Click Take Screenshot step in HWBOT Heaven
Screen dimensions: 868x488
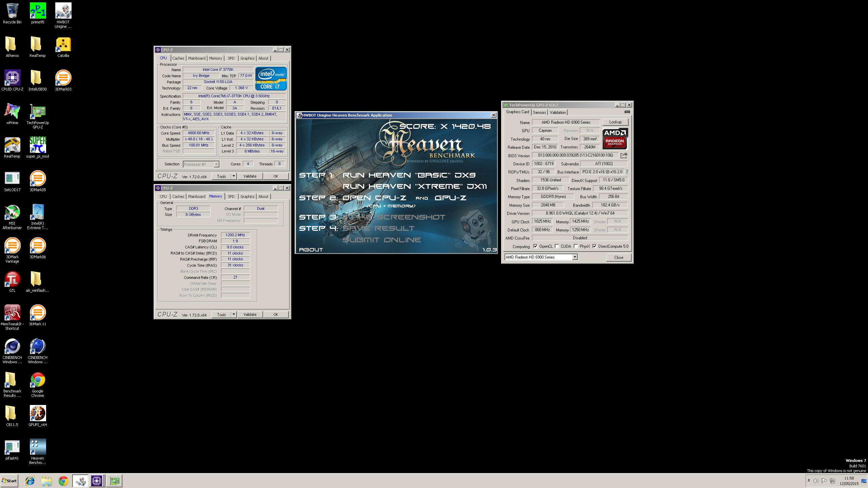click(x=394, y=217)
